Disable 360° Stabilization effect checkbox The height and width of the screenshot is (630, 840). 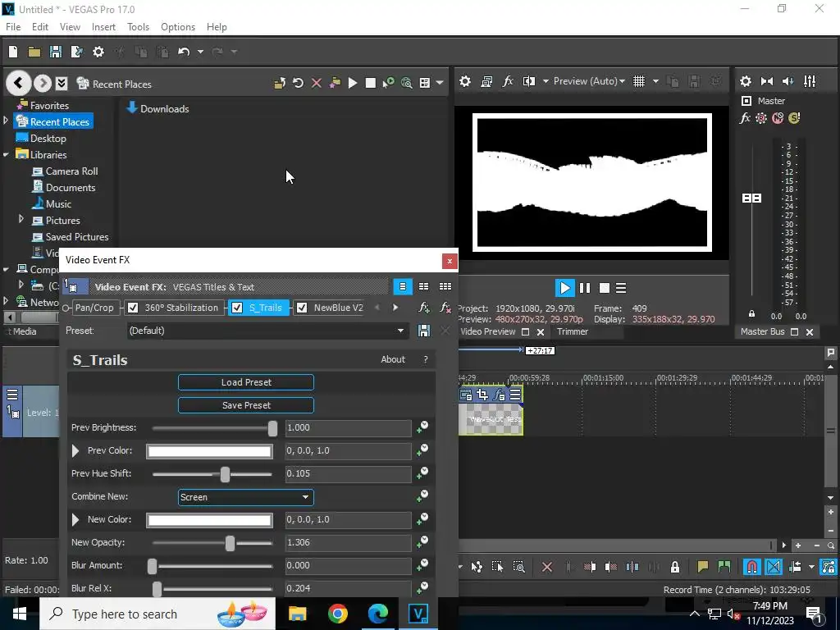pyautogui.click(x=133, y=308)
